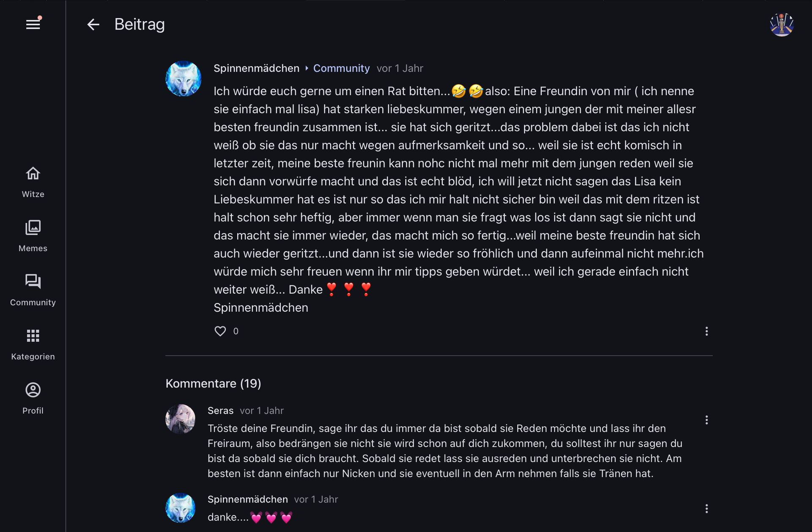Open options menu for Seras' comment
Screen dimensions: 812x532
pos(706,420)
